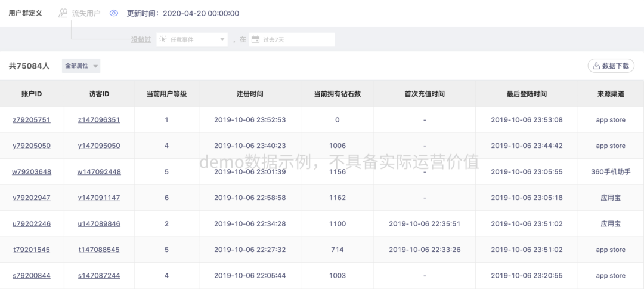This screenshot has width=644, height=289.
Task: Open visitor ID s147087244
Action: [x=99, y=275]
